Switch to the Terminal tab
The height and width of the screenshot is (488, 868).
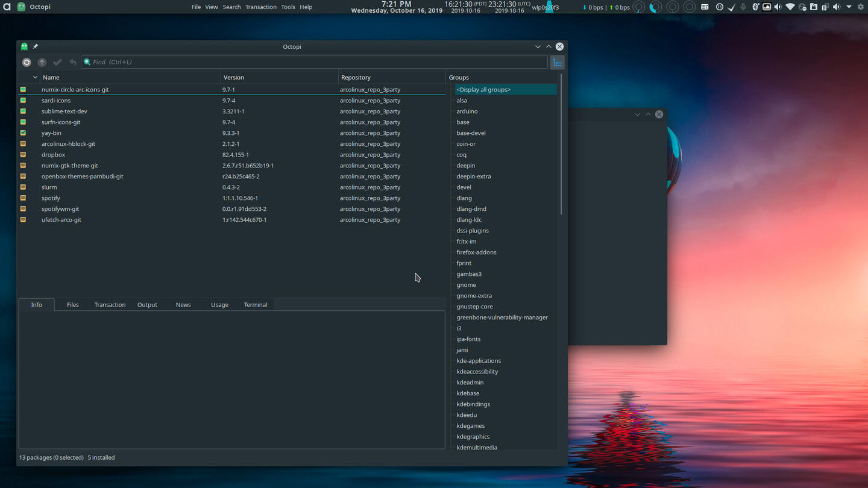256,305
